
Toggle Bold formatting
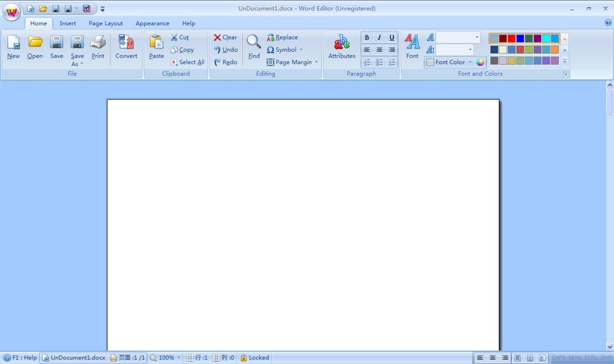point(367,37)
